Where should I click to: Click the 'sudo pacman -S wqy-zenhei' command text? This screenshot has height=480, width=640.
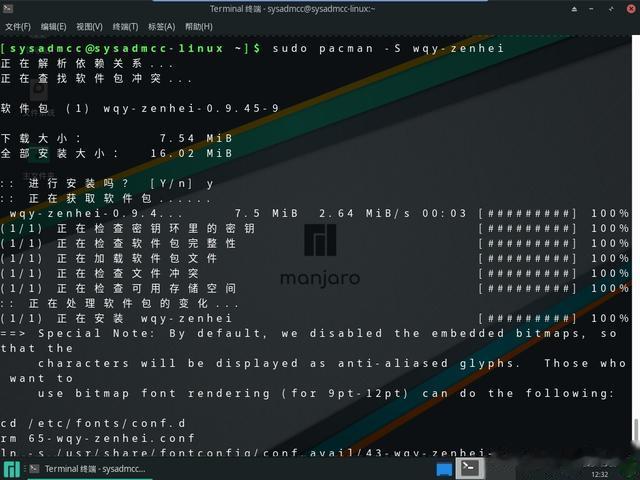(388, 49)
